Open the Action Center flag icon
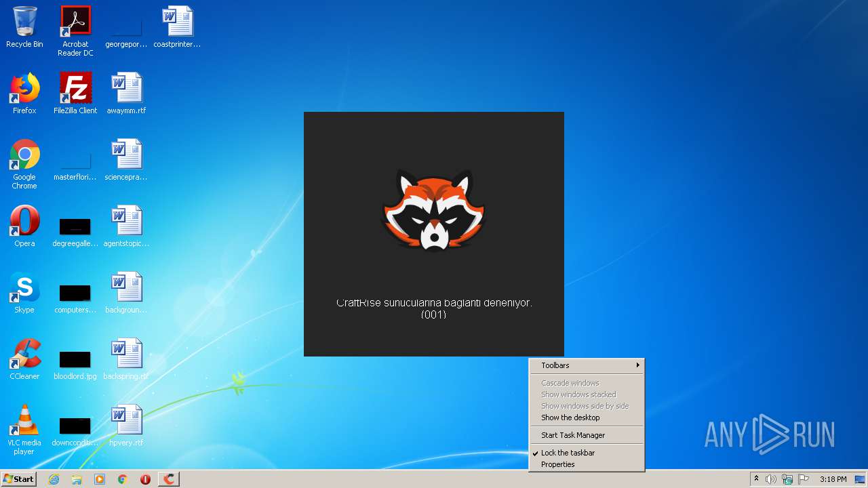 pos(804,479)
